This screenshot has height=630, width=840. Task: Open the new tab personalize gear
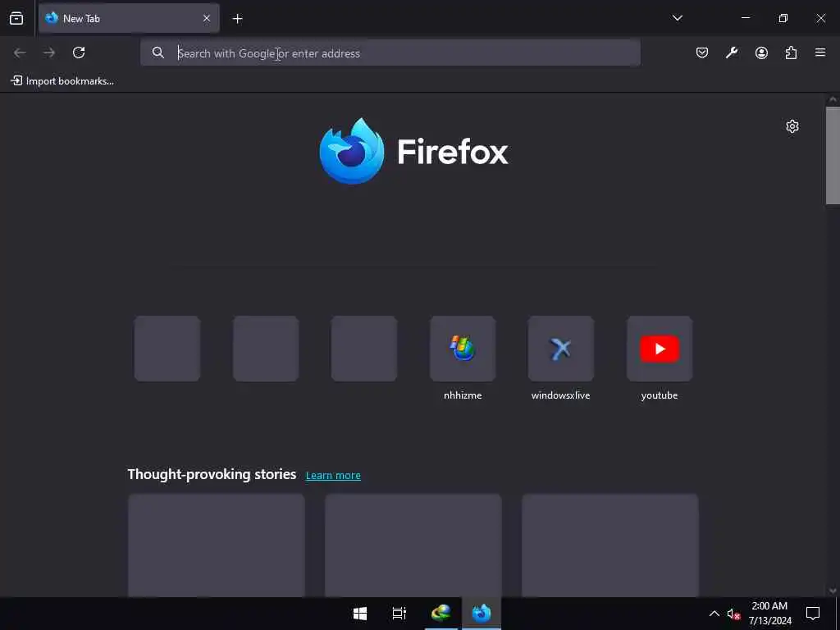click(x=792, y=126)
